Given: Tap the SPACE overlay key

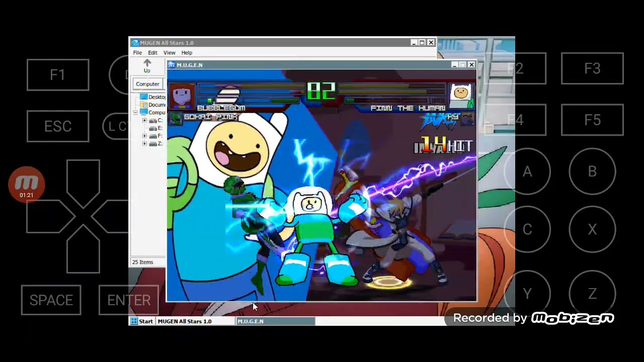Looking at the screenshot, I should coord(51,300).
